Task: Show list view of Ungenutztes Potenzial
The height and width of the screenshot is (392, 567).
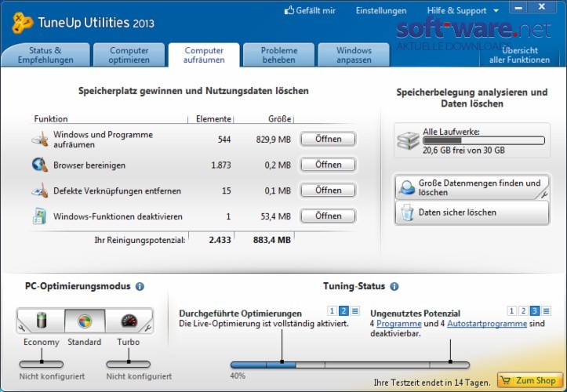Action: click(546, 310)
